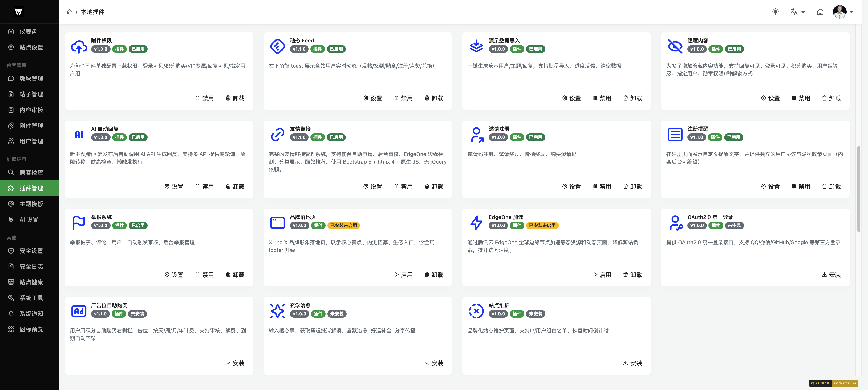Viewport: 868px width, 390px height.
Task: Open the inbox notifications icon
Action: (820, 12)
